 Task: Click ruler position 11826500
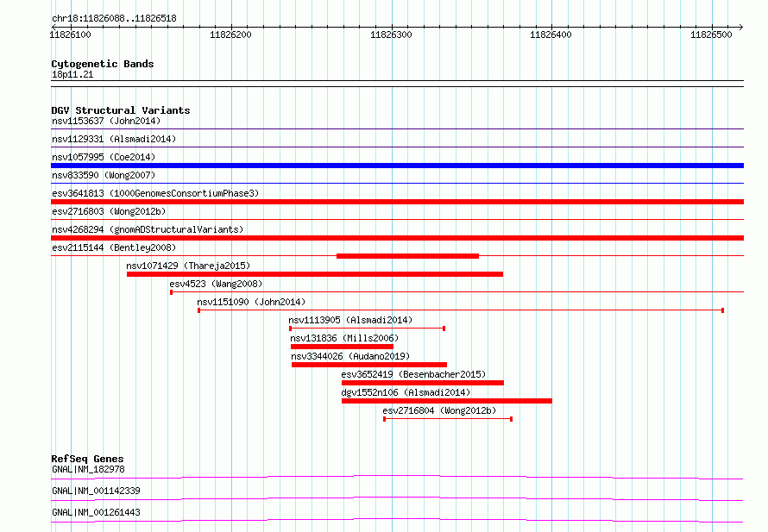(711, 34)
